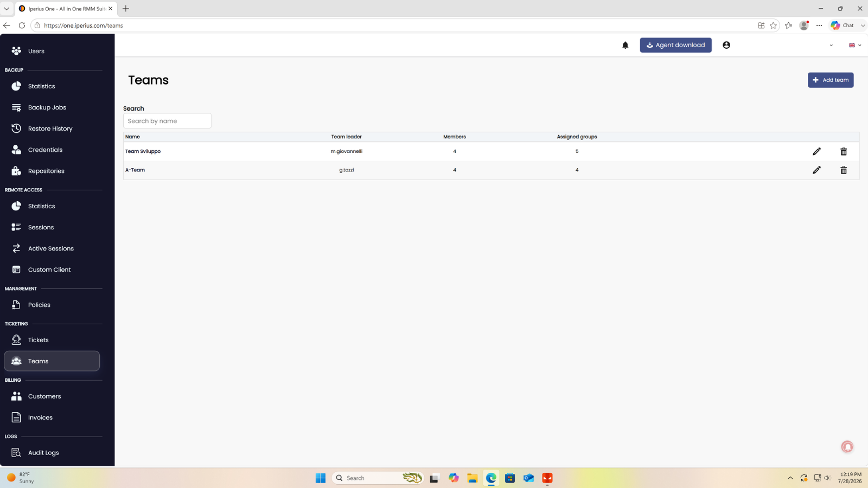Show hidden system tray icons

pos(790,478)
